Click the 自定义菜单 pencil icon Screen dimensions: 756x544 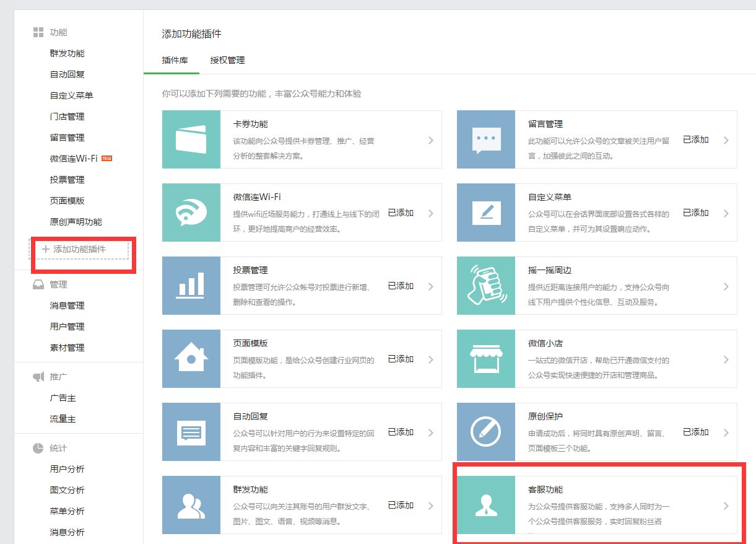(486, 213)
